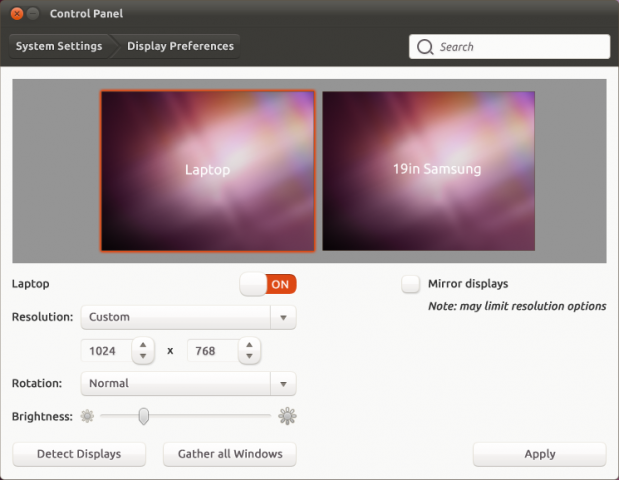Viewport: 619px width, 480px height.
Task: Open the Resolution Custom dropdown
Action: pos(188,317)
